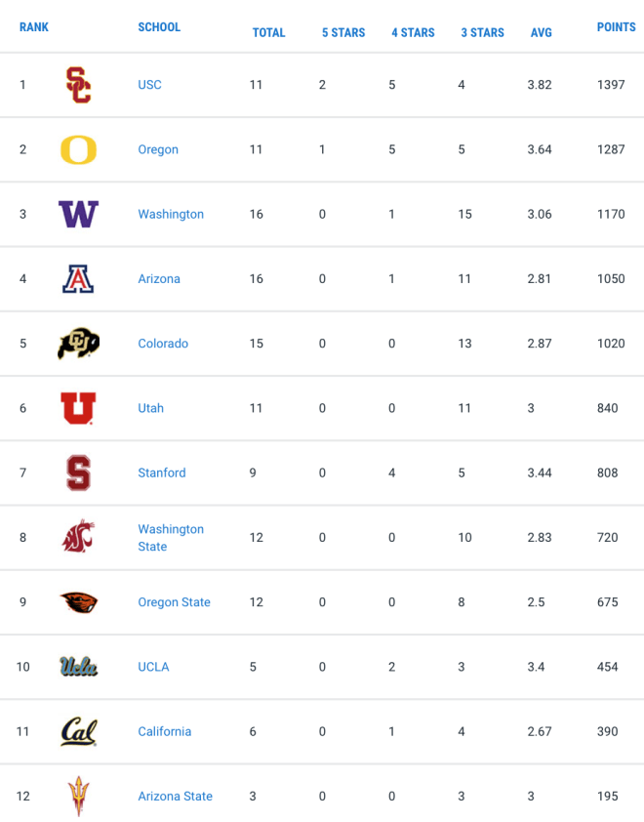644x822 pixels.
Task: Click the Oregon Ducks yellow O logo
Action: [79, 150]
